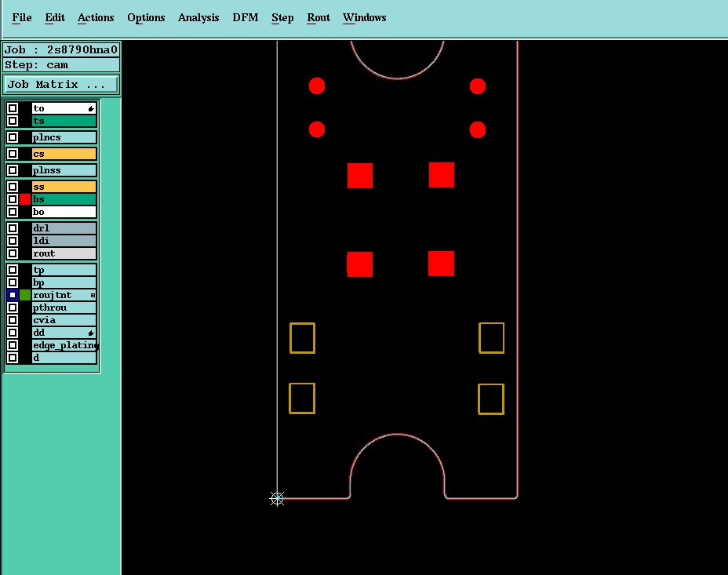Toggle checkbox for the plnss layer

13,170
